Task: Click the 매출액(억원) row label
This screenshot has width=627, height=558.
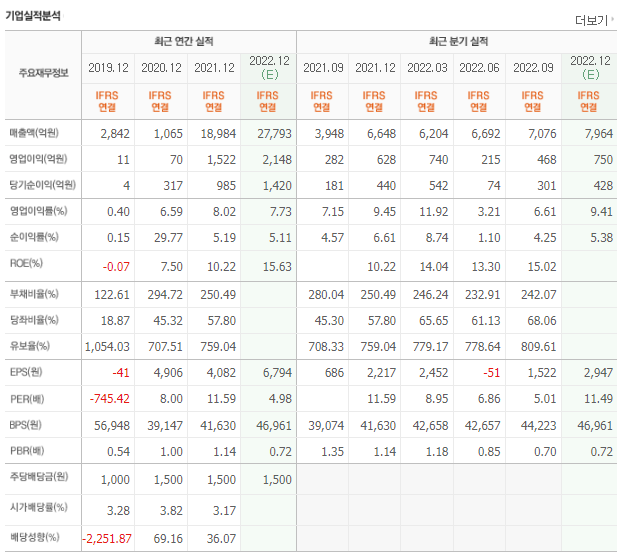Action: point(34,133)
